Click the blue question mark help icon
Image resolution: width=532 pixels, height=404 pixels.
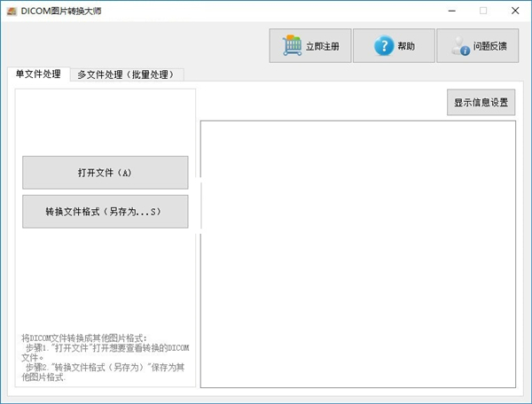[384, 45]
